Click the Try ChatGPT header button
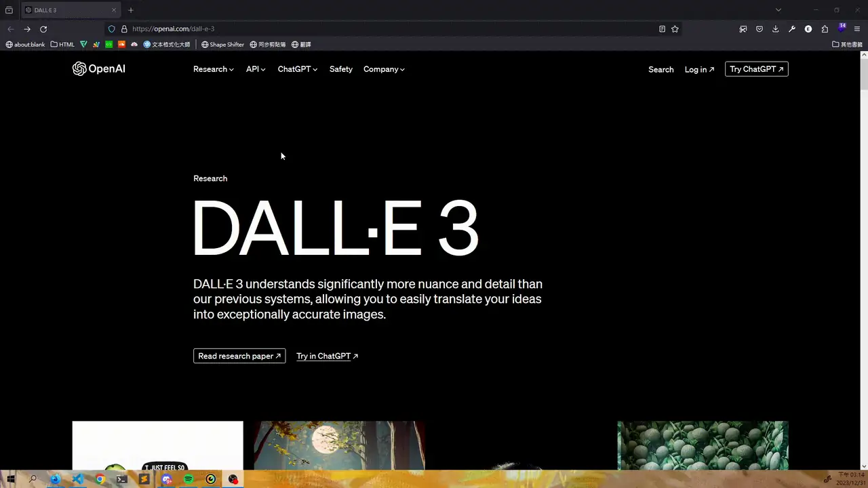The width and height of the screenshot is (868, 488). point(757,69)
